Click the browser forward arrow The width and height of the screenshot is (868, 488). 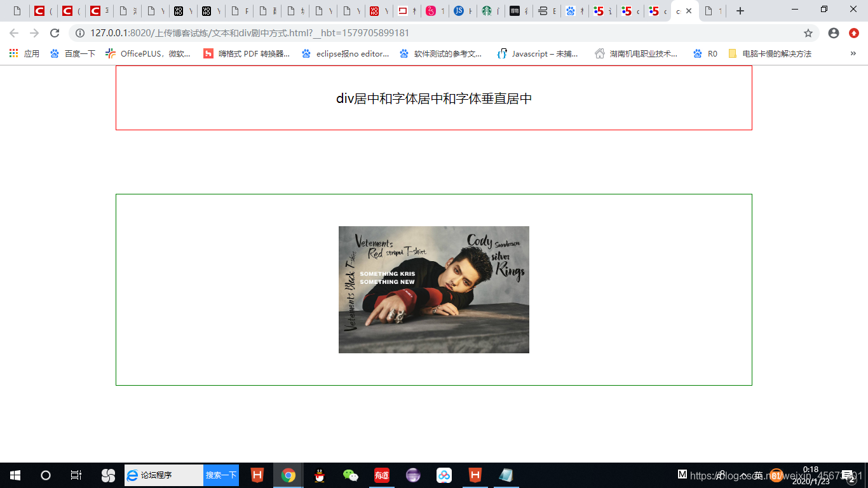[x=34, y=33]
